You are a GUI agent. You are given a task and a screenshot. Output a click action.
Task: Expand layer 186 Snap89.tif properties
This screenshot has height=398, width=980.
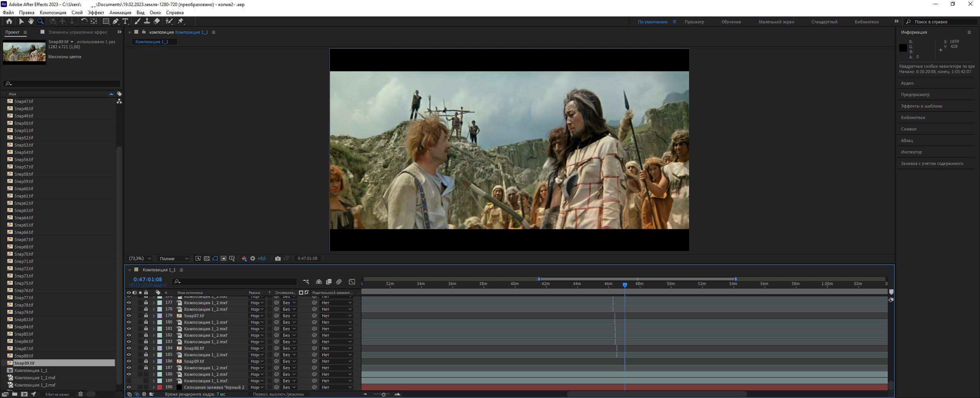154,361
